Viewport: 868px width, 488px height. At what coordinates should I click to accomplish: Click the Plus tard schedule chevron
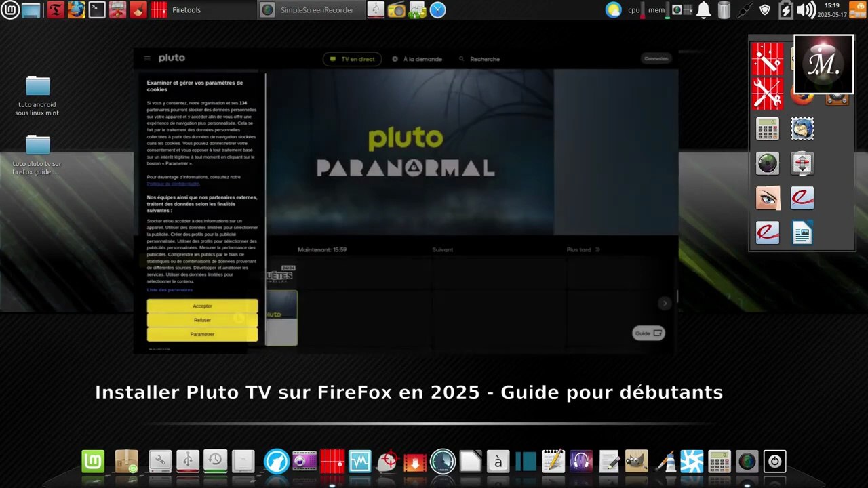click(597, 249)
